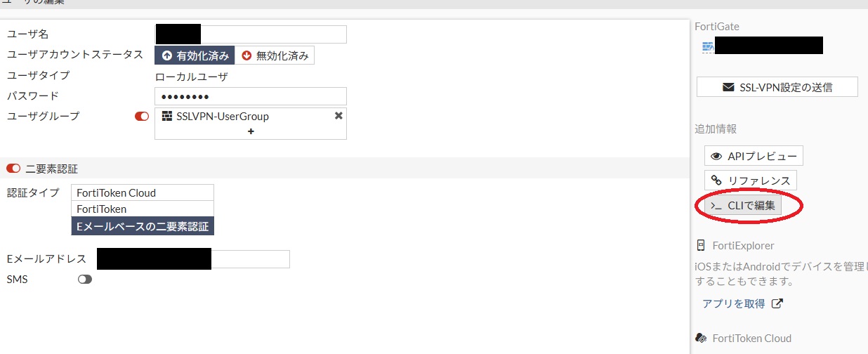Click the envelope icon on SSL-VPN設定の送信
Viewport: 868px width, 354px height.
[728, 87]
